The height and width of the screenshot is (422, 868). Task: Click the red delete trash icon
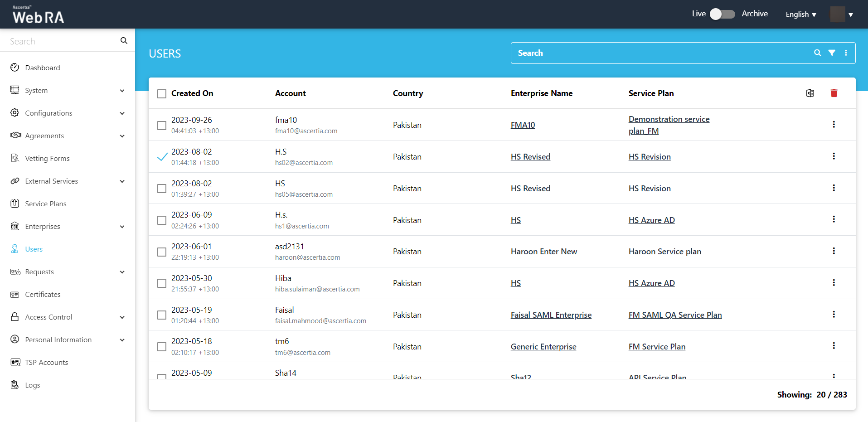(x=834, y=93)
